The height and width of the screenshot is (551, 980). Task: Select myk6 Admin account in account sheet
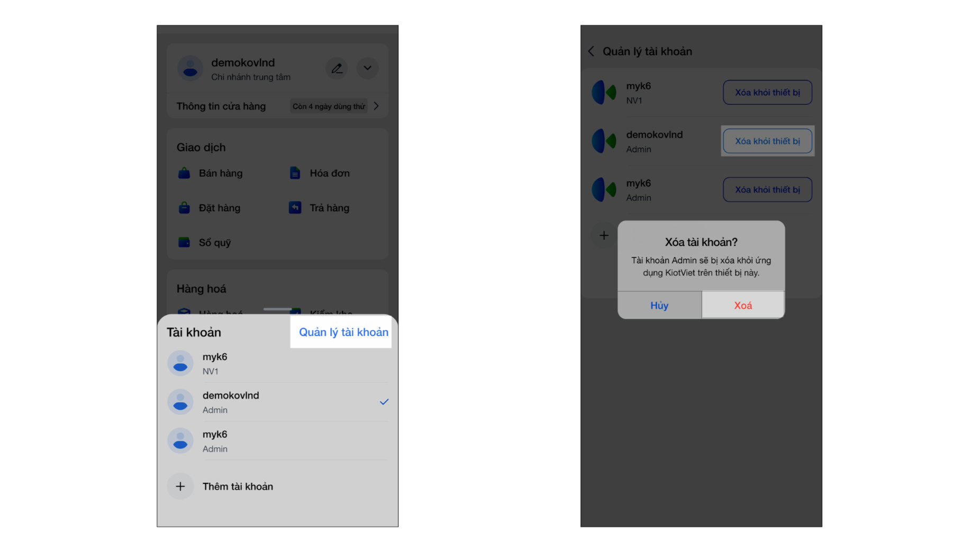coord(278,440)
